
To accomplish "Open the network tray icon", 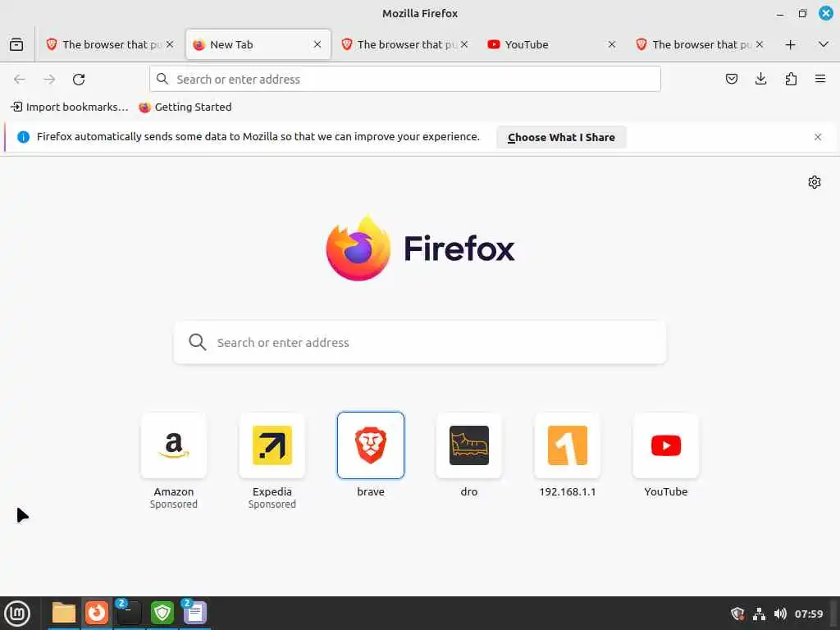I will tap(759, 614).
